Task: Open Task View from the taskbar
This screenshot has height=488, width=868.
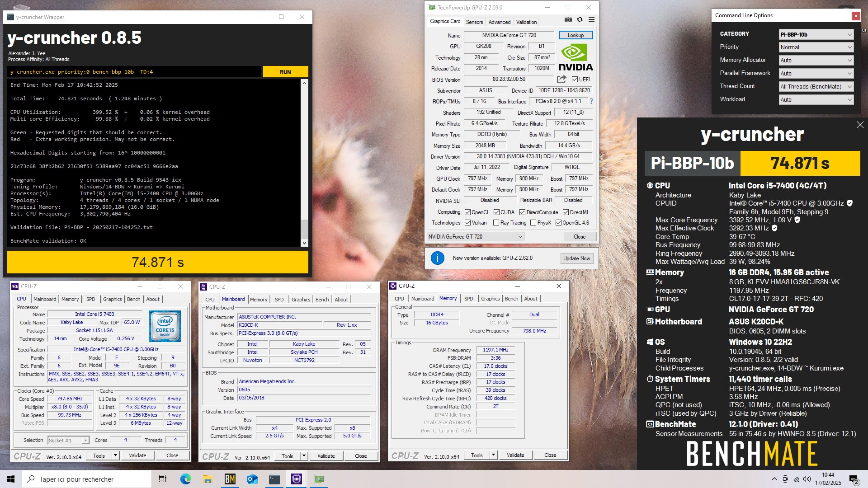Action: pos(163,479)
